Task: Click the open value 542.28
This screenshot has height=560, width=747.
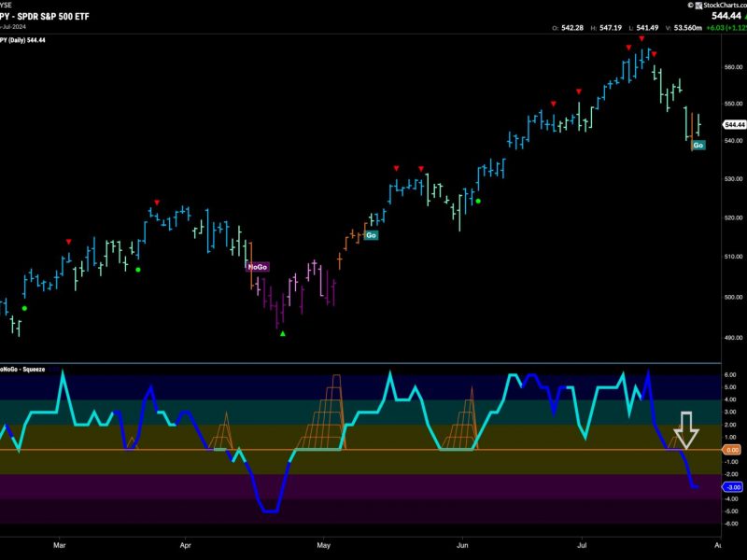Action: [x=572, y=28]
